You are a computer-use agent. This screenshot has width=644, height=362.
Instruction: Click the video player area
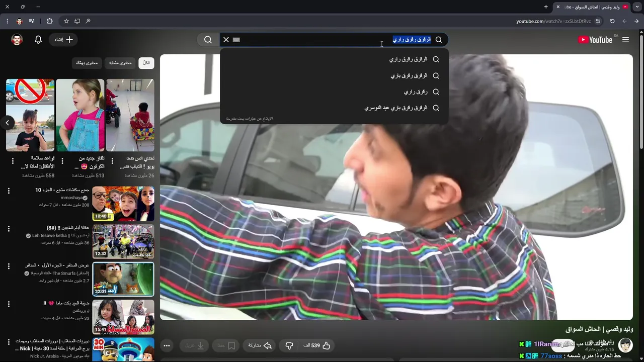(396, 187)
